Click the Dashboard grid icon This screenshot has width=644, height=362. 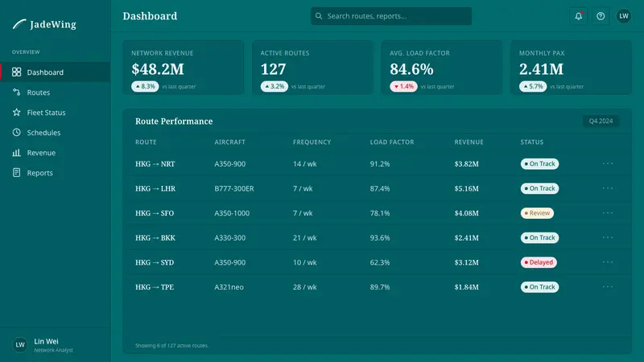click(16, 72)
